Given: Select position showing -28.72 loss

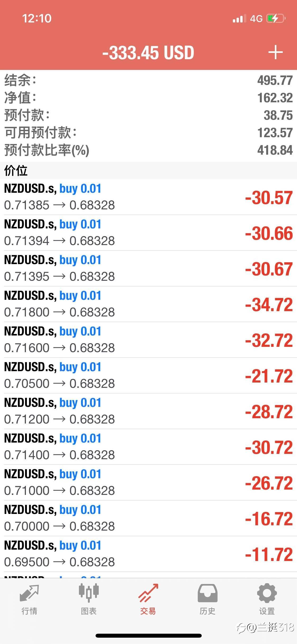Looking at the screenshot, I should (148, 411).
